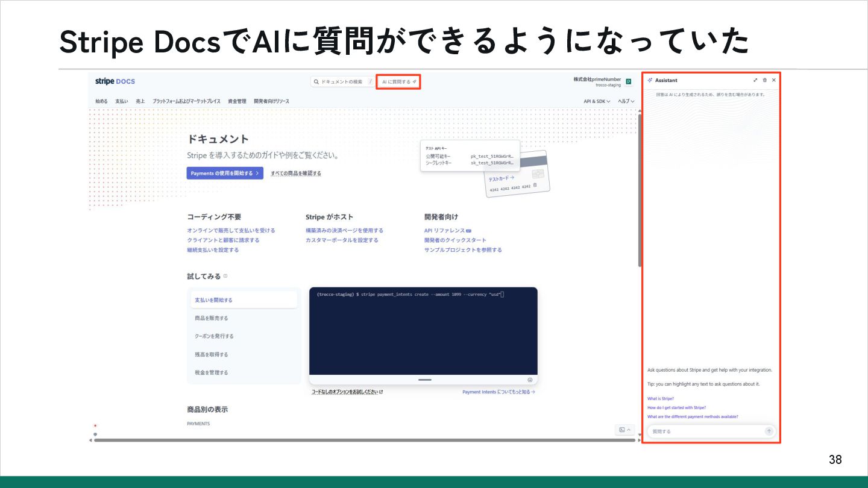Copy the test card number icon
This screenshot has height=488, width=868.
(x=535, y=185)
